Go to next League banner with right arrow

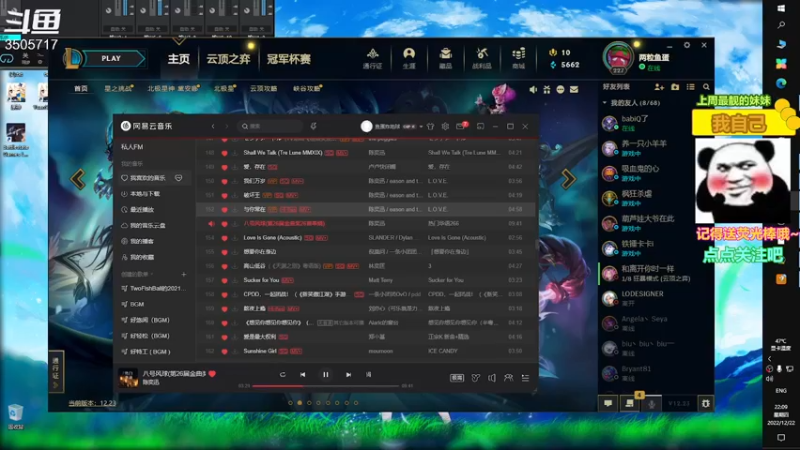(568, 179)
